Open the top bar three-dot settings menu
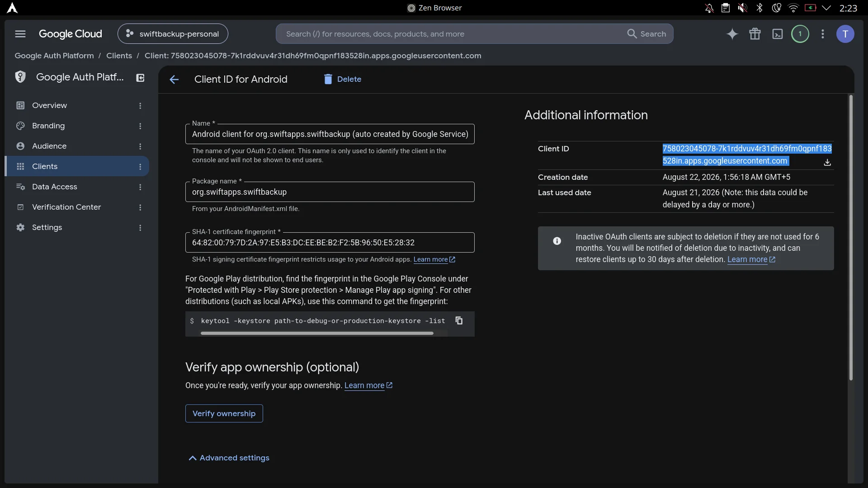 pos(823,34)
